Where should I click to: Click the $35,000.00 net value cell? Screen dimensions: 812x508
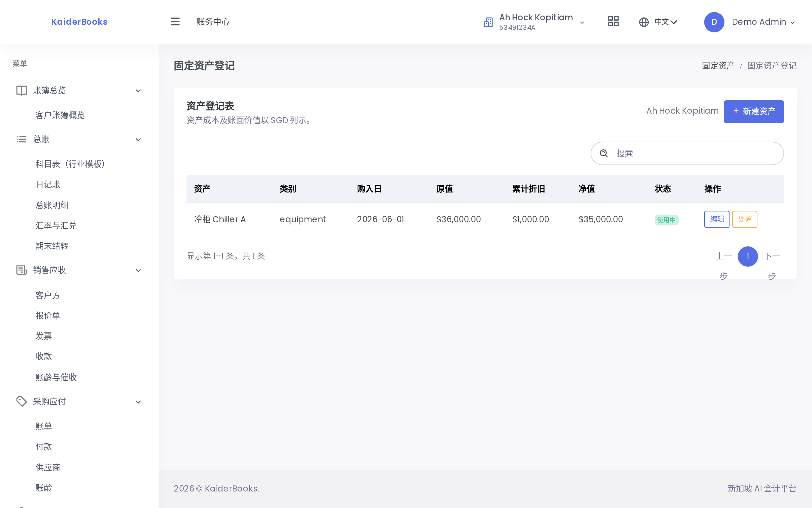[601, 219]
